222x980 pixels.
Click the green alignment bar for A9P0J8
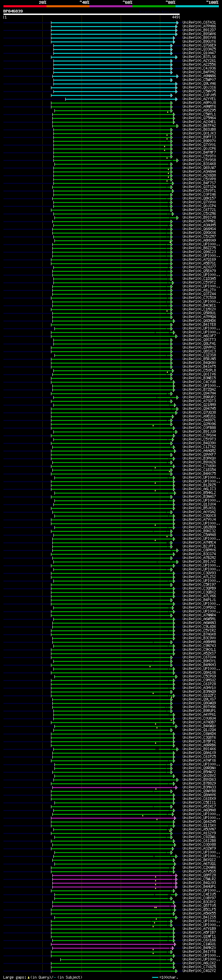(112, 103)
